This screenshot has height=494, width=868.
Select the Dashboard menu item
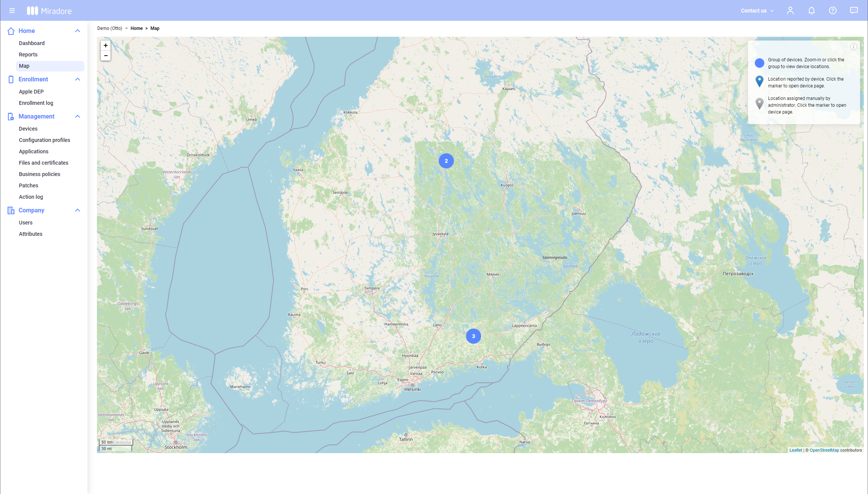pos(31,43)
